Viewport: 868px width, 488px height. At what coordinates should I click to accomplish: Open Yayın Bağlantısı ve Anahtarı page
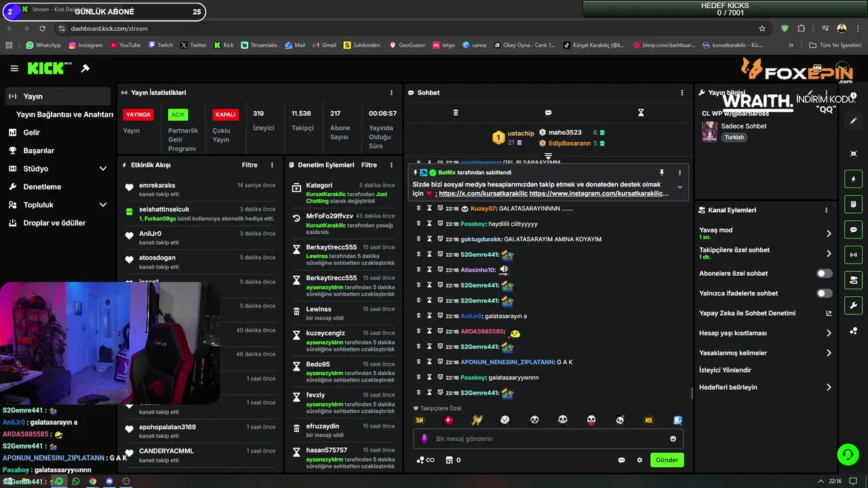point(64,115)
